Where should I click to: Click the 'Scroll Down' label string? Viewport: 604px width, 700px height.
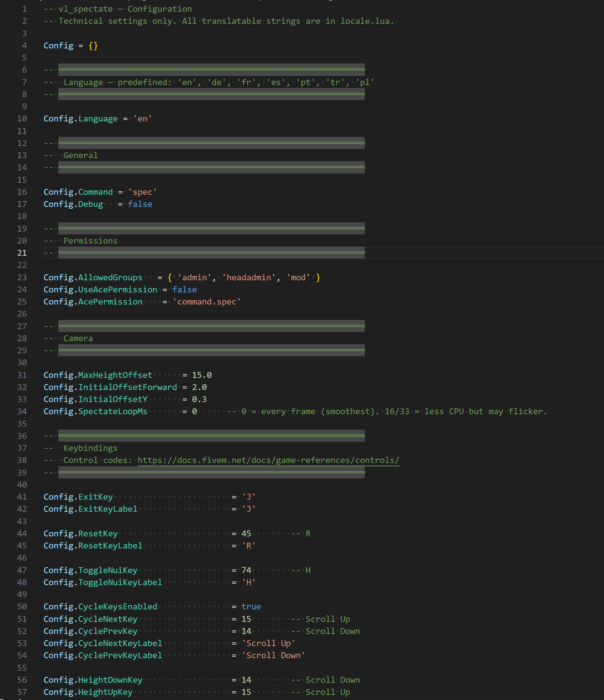coord(273,655)
